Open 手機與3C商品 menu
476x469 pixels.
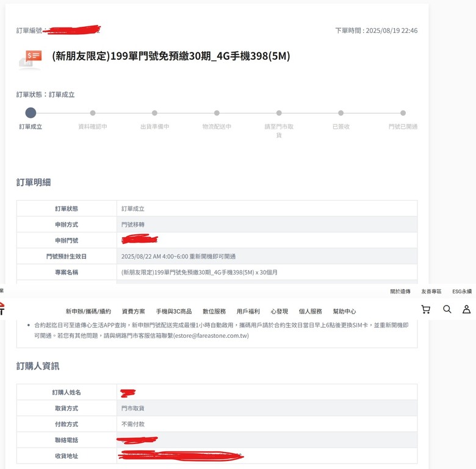tap(174, 311)
